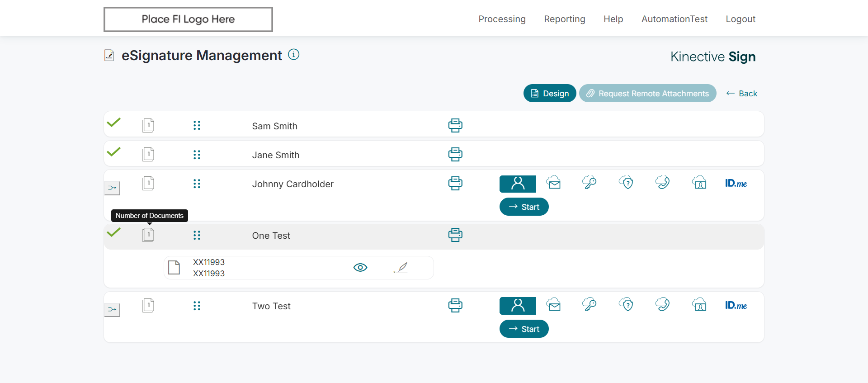This screenshot has width=868, height=383.
Task: Expand the document count for Two Test
Action: pyautogui.click(x=148, y=306)
